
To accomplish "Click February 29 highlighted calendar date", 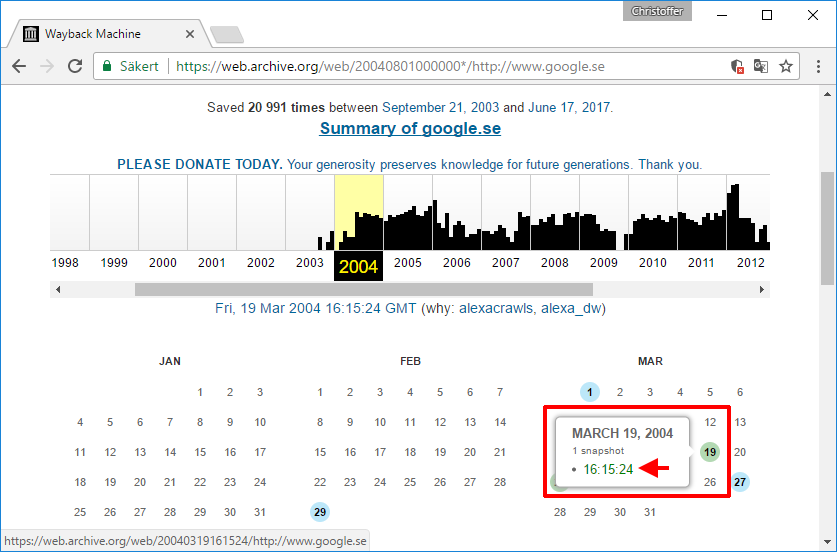I will 320,512.
